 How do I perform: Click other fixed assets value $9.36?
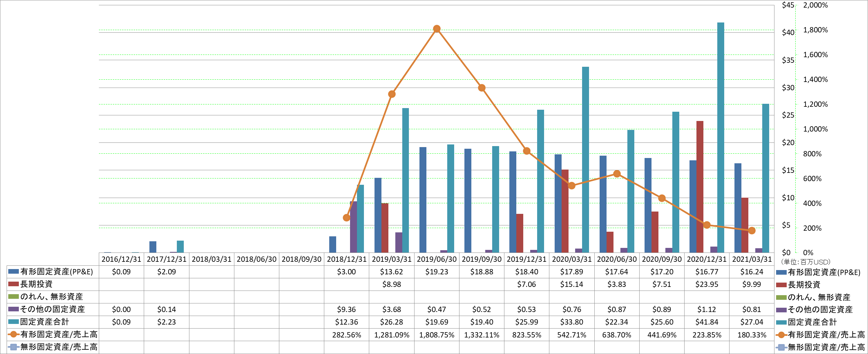[346, 309]
